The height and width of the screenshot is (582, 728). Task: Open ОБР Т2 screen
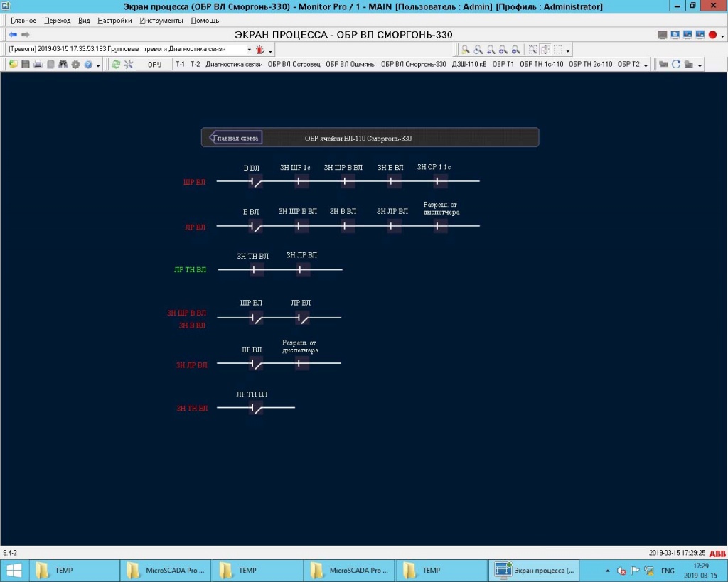(628, 65)
